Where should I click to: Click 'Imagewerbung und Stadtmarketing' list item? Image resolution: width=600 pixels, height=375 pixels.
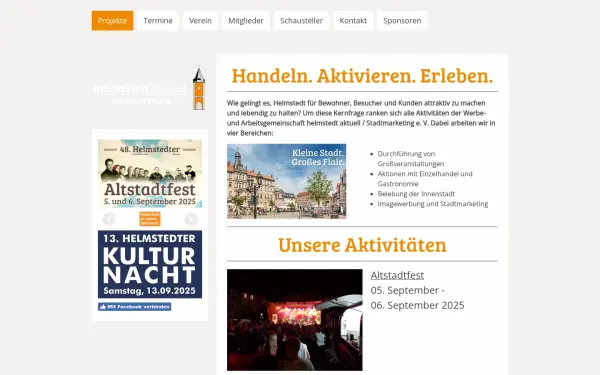[x=433, y=204]
